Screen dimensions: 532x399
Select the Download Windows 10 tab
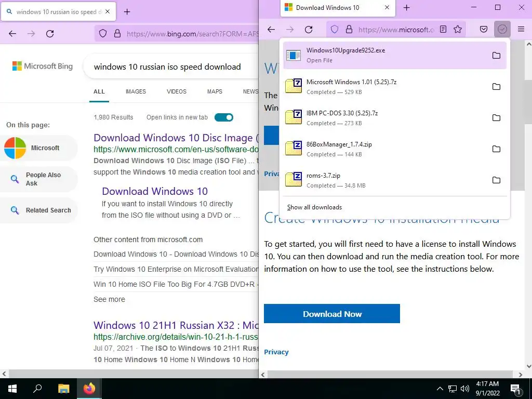[338, 8]
